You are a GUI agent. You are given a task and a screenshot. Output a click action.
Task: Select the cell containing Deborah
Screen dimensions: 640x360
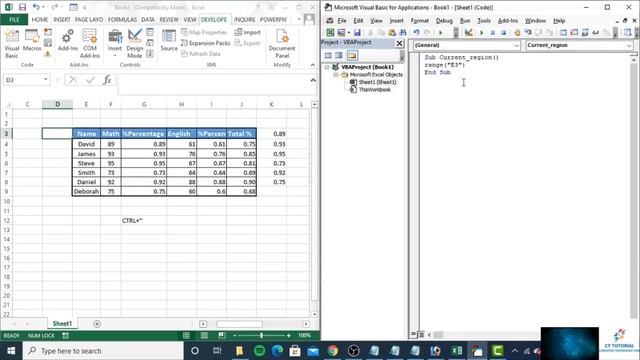[x=87, y=191]
